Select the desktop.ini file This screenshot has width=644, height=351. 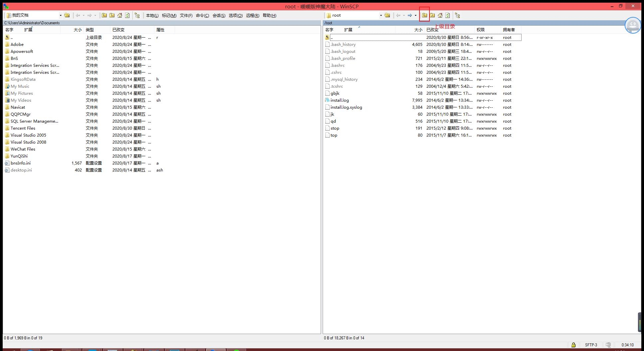tap(21, 170)
